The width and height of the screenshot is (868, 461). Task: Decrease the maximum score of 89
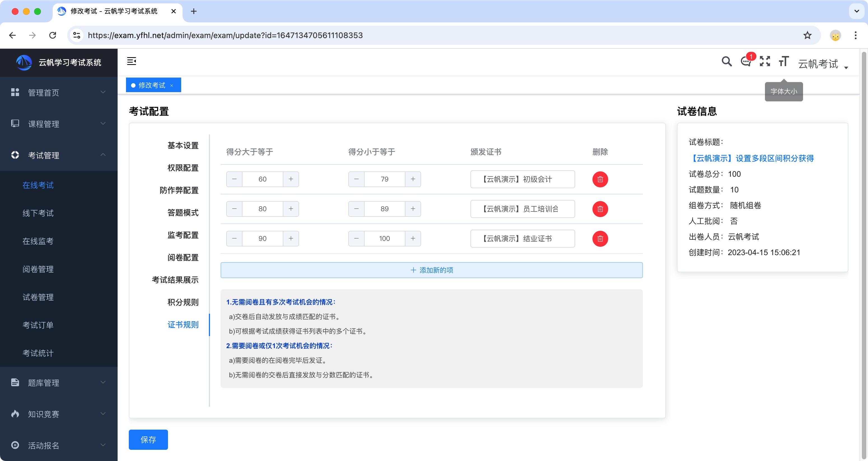point(356,209)
